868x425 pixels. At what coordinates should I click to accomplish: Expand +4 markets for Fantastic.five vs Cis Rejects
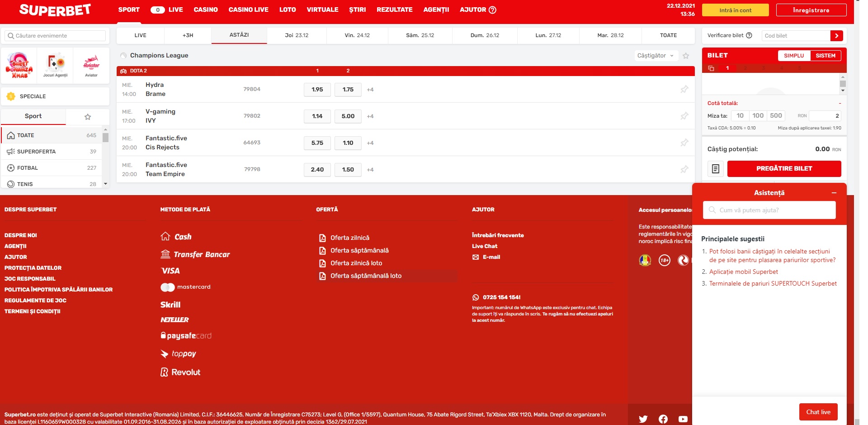tap(370, 143)
